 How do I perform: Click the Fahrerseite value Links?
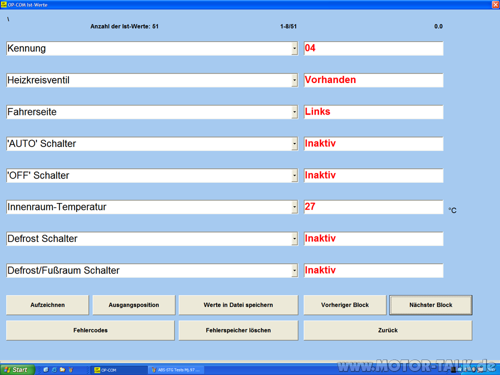373,112
